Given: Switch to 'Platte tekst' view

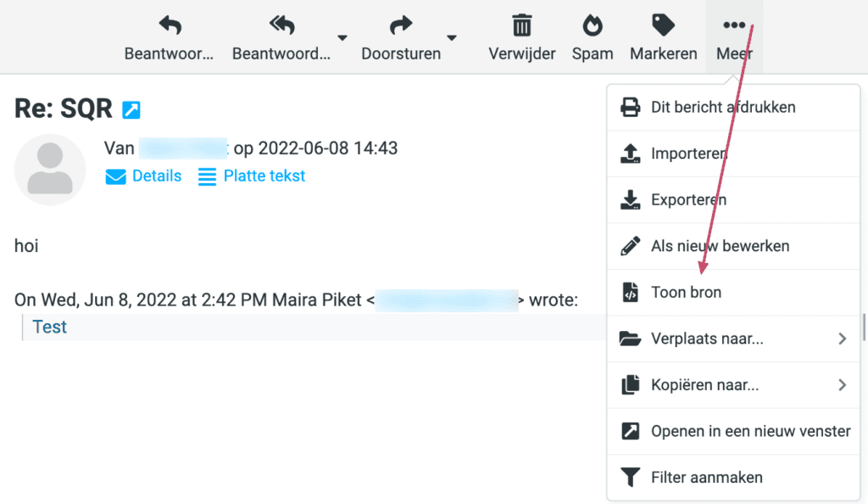Looking at the screenshot, I should click(x=252, y=176).
